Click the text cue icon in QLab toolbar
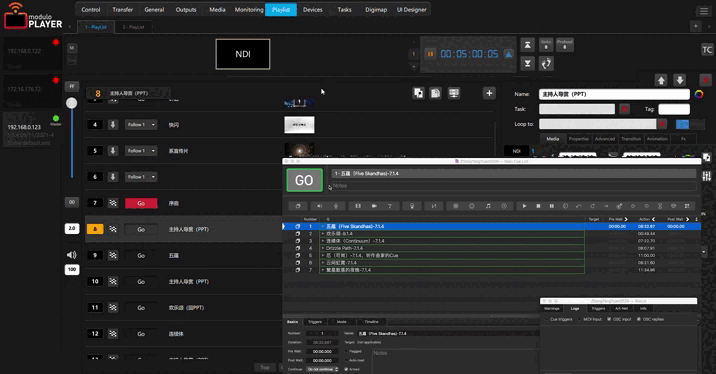Screen dimensions: 716x374 tap(390, 206)
